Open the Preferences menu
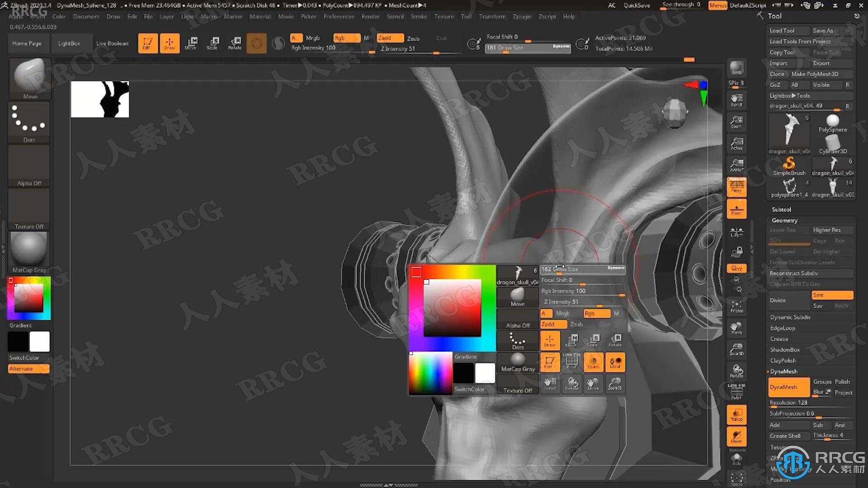The height and width of the screenshot is (488, 868). coord(339,17)
